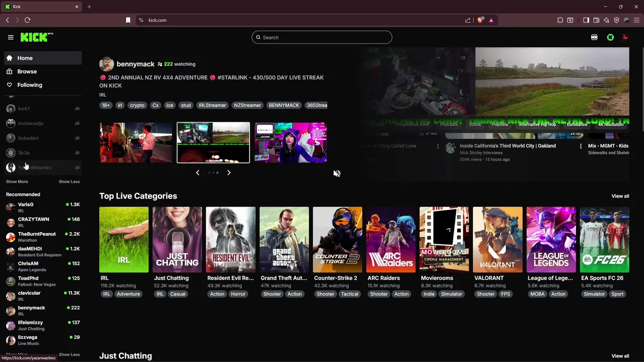Screen dimensions: 644x362
Task: Click bennymack streamer name on featured stream
Action: (x=135, y=64)
